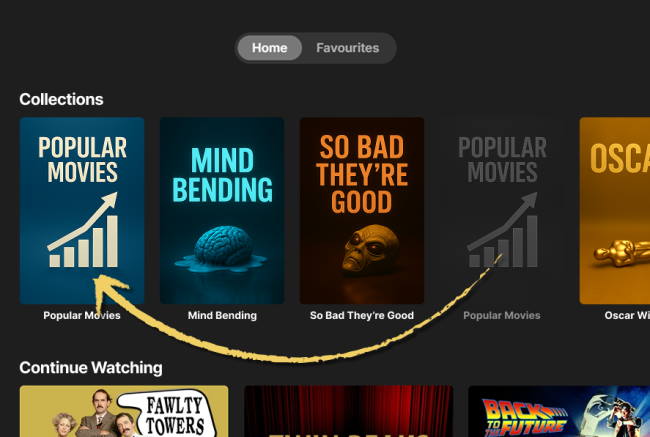650x437 pixels.
Task: Click the Oscar Wi… caption text
Action: point(627,316)
